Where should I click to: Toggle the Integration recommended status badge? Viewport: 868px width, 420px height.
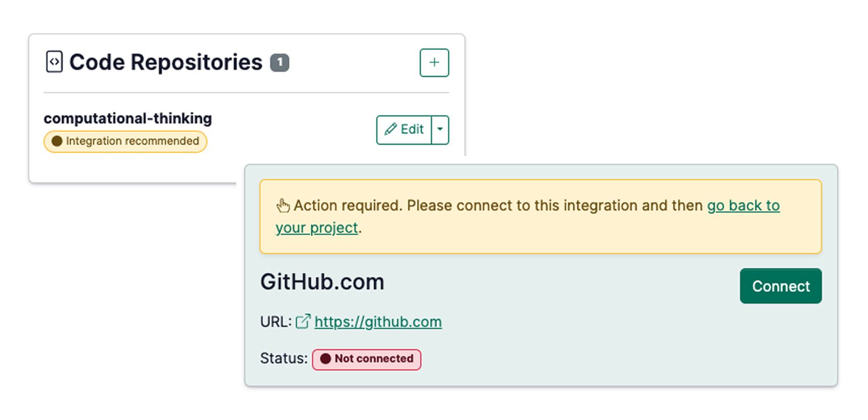(x=125, y=141)
